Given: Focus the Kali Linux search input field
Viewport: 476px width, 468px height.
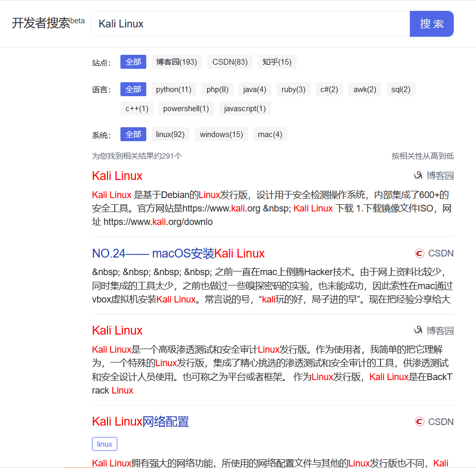Looking at the screenshot, I should 251,24.
